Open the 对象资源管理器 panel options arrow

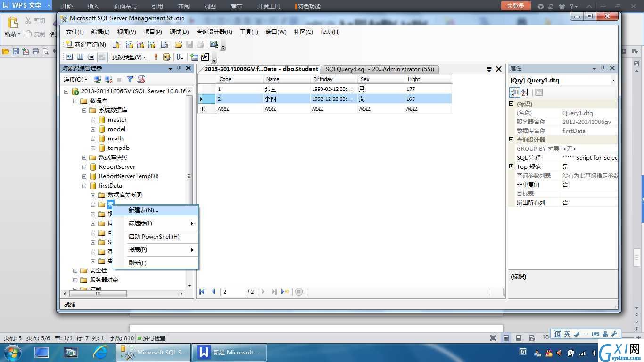(x=170, y=68)
